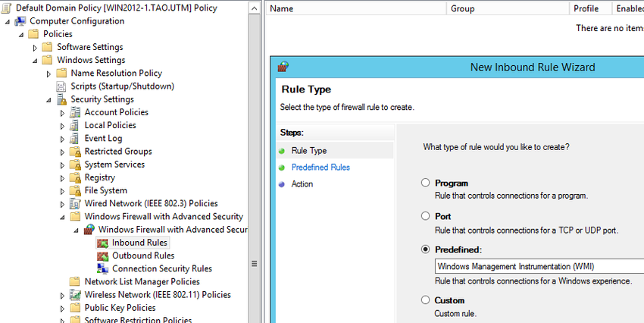Viewport: 644px width, 323px height.
Task: Select the Action wizard step
Action: (x=302, y=184)
